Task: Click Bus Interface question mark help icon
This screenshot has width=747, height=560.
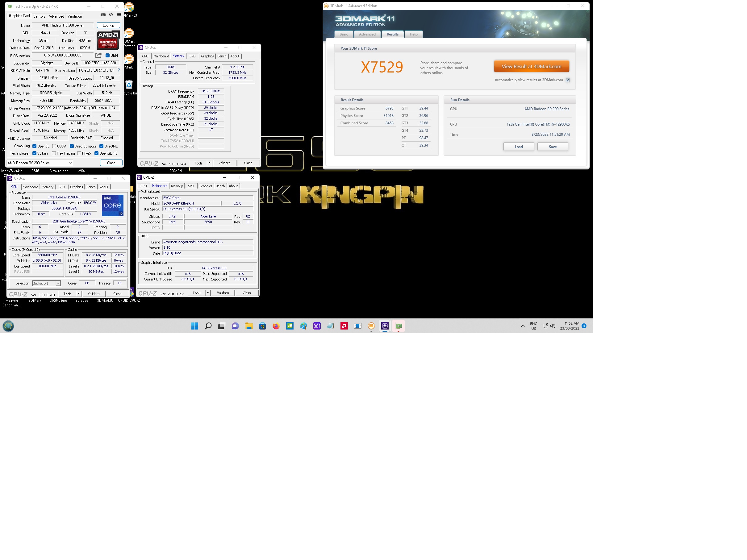Action: pyautogui.click(x=119, y=71)
